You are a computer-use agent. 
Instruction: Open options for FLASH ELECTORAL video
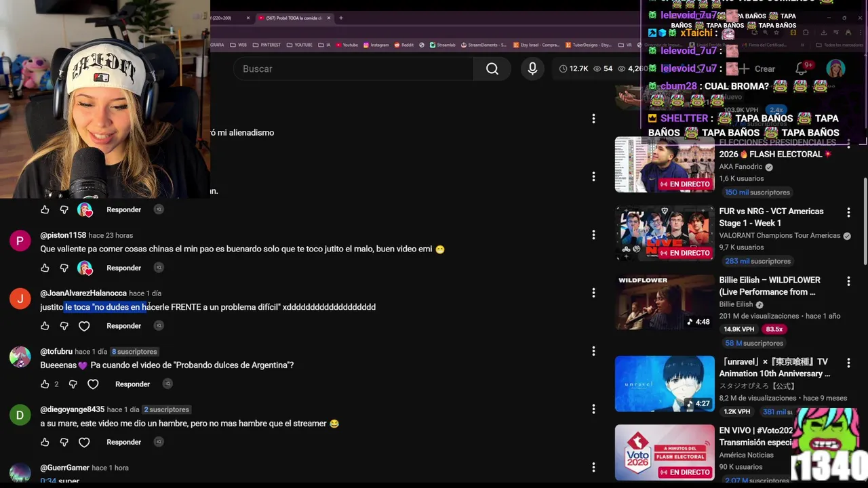(x=848, y=144)
